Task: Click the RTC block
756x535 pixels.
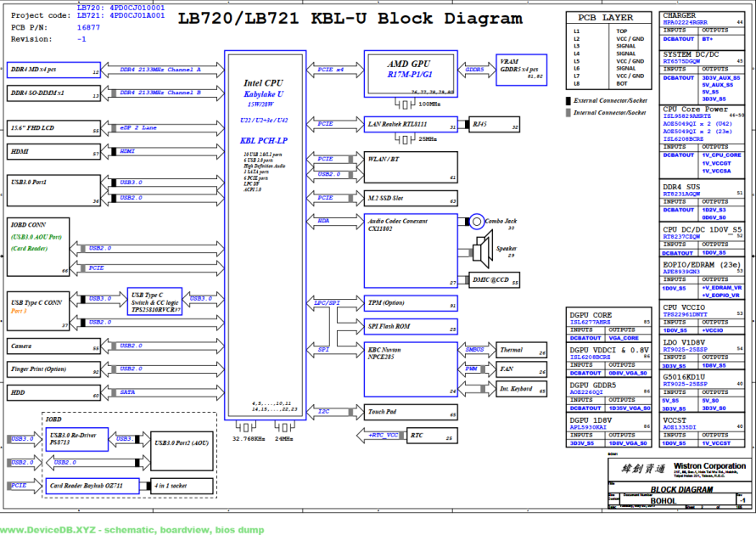Action: pos(432,435)
